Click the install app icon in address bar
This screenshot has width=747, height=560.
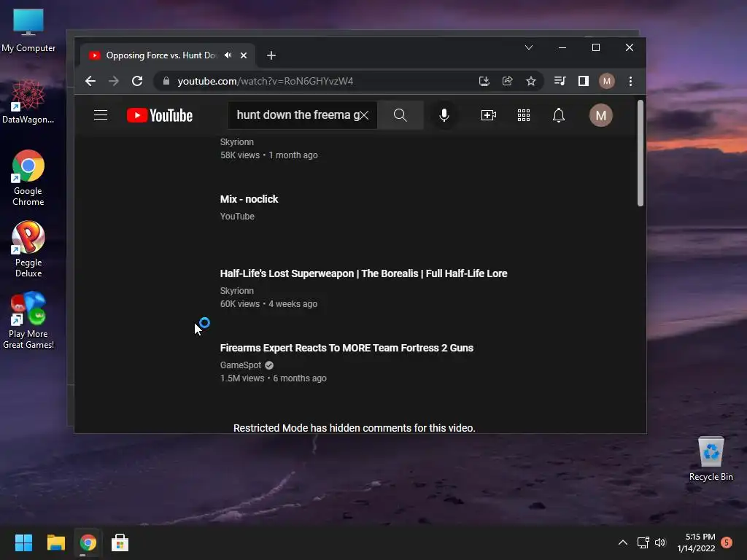[x=484, y=81]
